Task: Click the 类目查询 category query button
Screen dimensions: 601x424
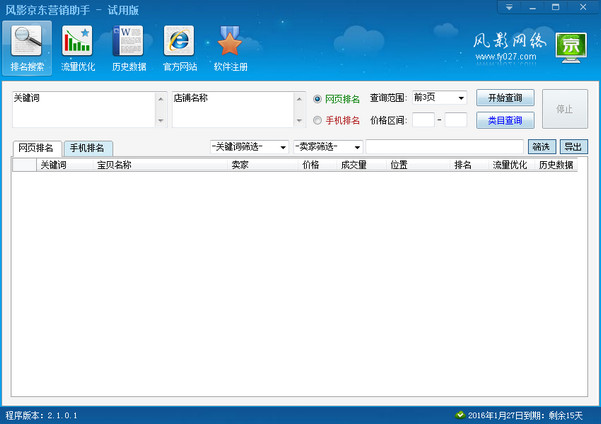Action: (505, 120)
